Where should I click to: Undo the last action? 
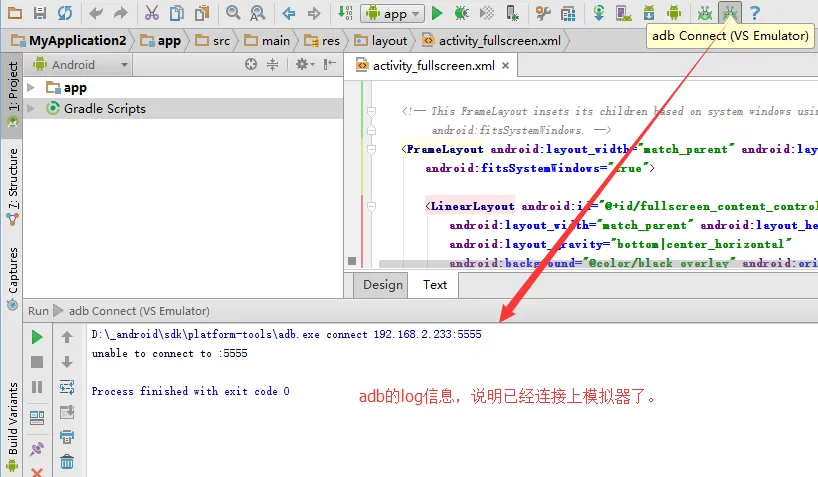click(95, 13)
